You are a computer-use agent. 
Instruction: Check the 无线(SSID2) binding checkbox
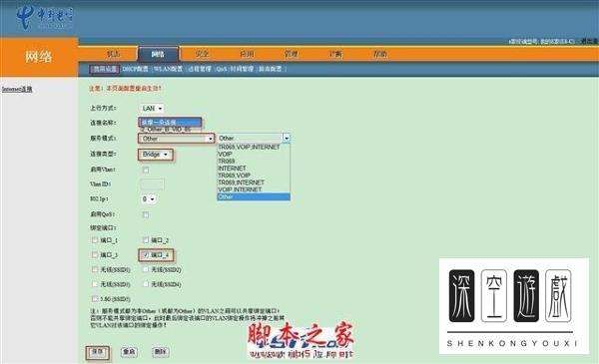click(146, 269)
